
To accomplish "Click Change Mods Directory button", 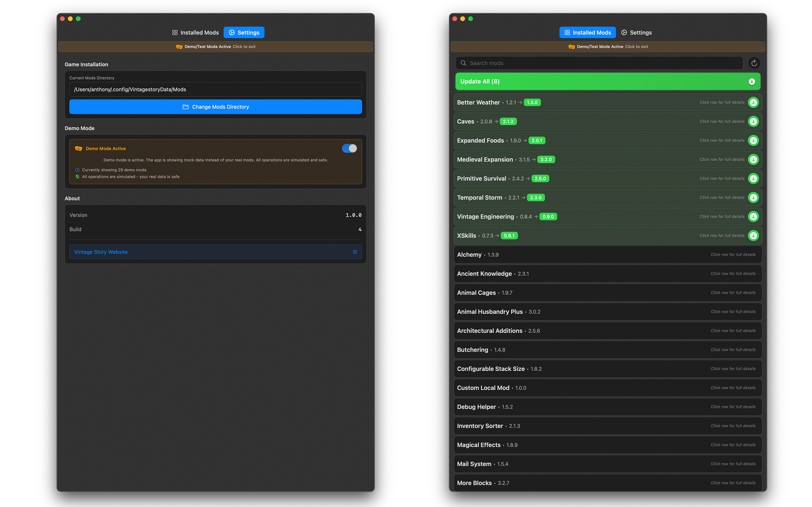I will (215, 107).
